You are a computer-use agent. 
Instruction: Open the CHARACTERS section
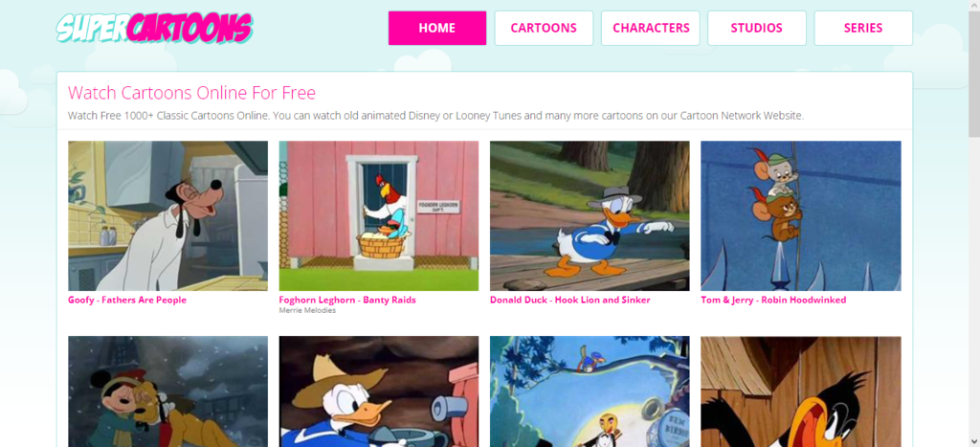pos(651,28)
